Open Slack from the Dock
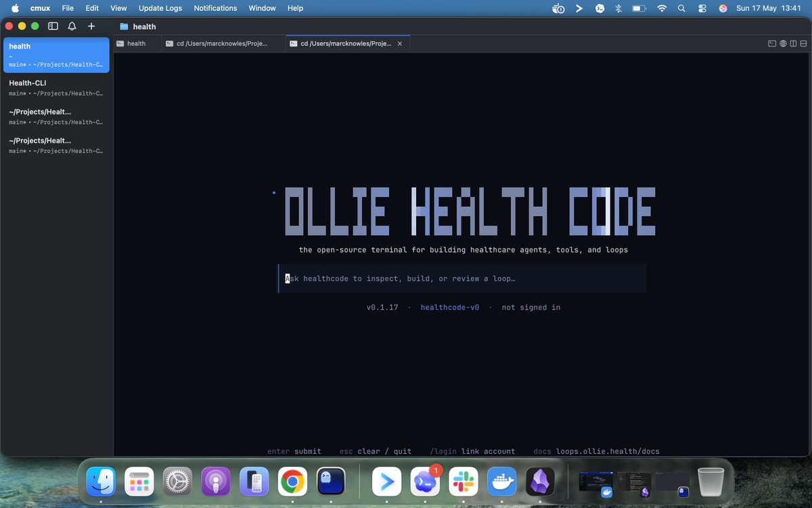 tap(464, 482)
